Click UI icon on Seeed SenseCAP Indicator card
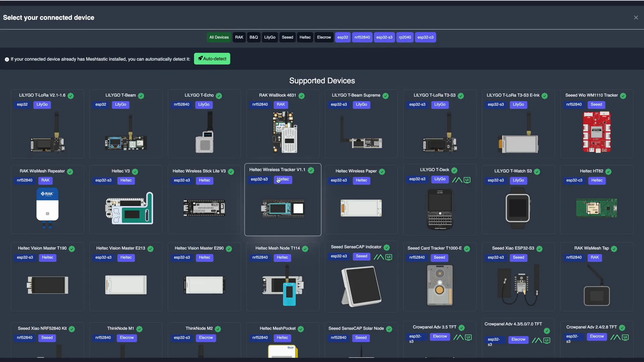The image size is (644, 362). 389,257
